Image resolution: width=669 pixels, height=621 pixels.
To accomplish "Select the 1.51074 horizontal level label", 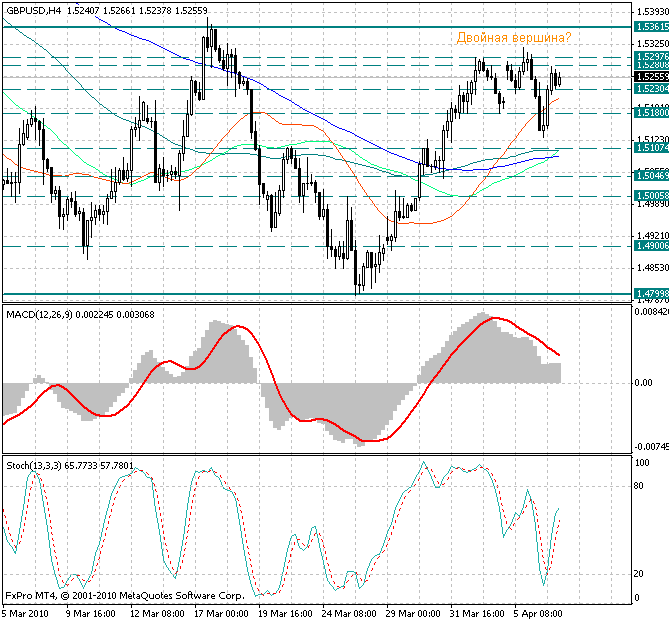I will coord(651,148).
